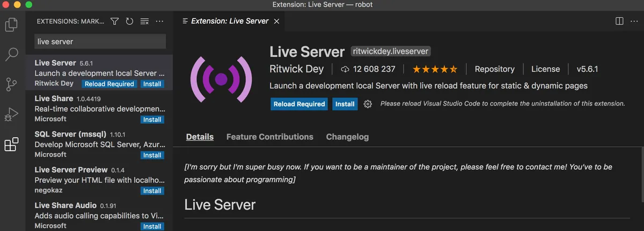Open the Extensions view icon
644x231 pixels.
tap(11, 145)
